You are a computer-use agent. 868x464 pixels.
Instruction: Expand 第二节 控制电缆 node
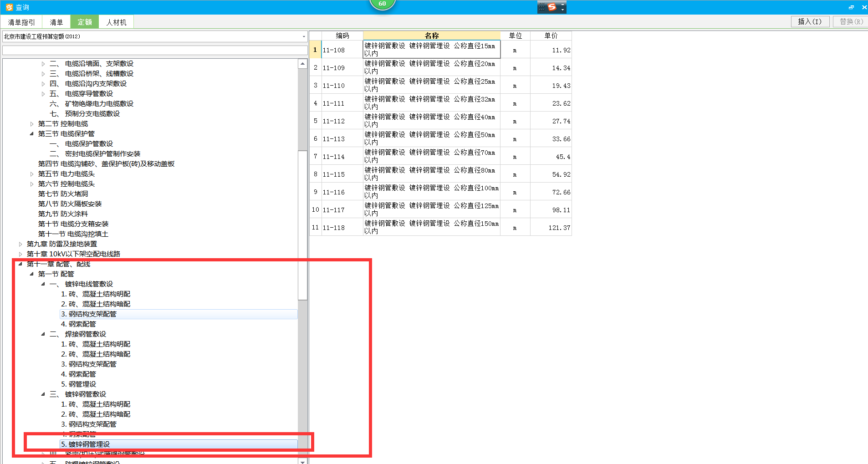click(x=32, y=124)
